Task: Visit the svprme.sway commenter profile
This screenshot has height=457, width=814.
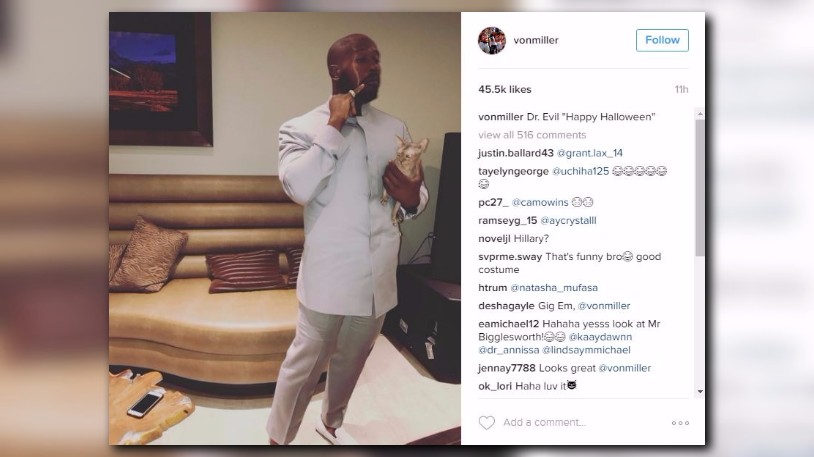Action: pos(510,257)
